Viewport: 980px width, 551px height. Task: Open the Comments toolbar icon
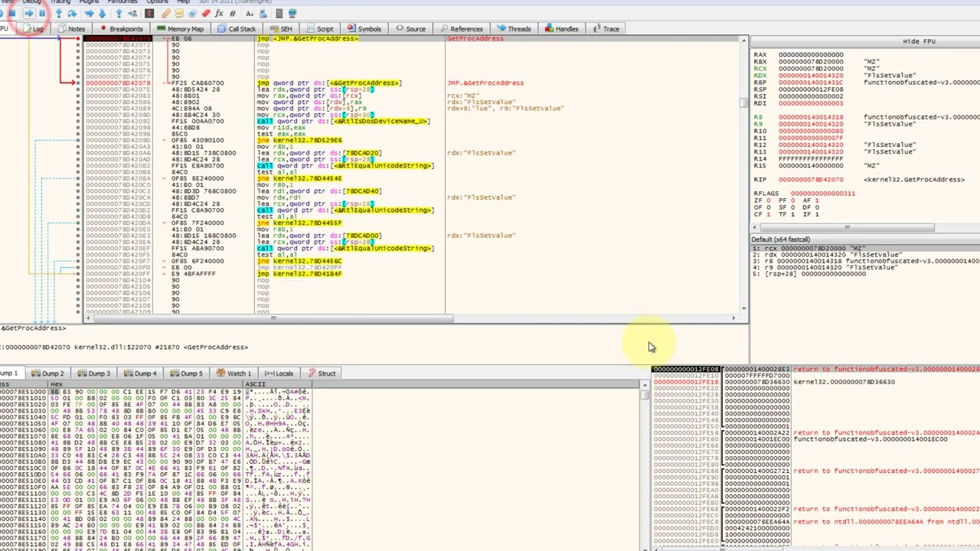[179, 13]
